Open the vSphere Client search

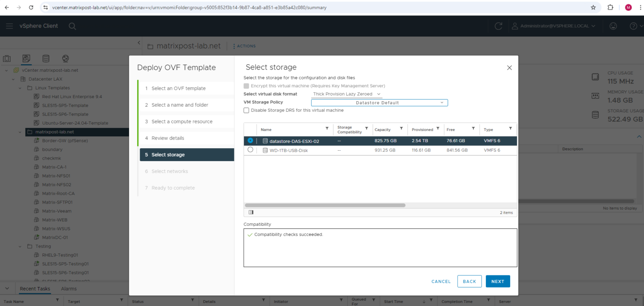[72, 26]
